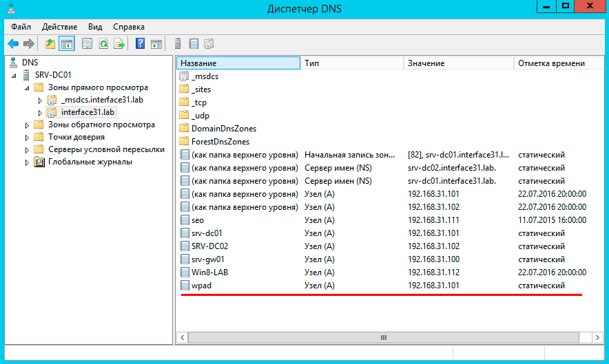Click the blue Back arrow in toolbar
Screen dimensions: 609x364
tap(13, 44)
